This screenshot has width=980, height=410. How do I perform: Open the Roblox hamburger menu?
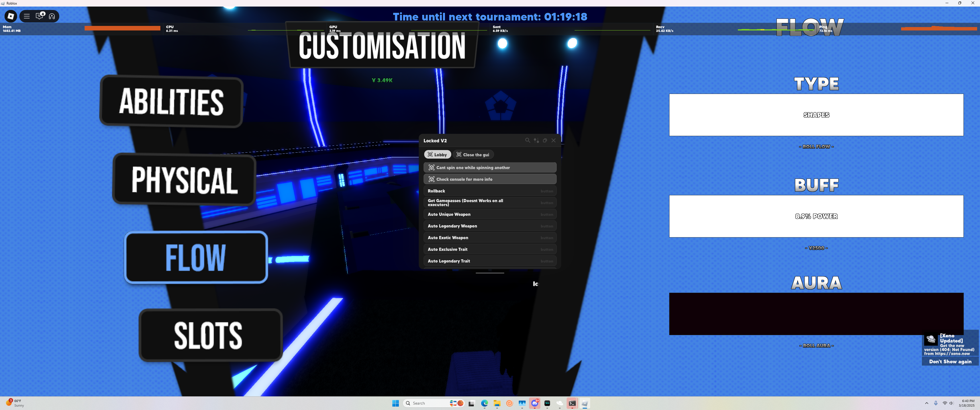26,16
